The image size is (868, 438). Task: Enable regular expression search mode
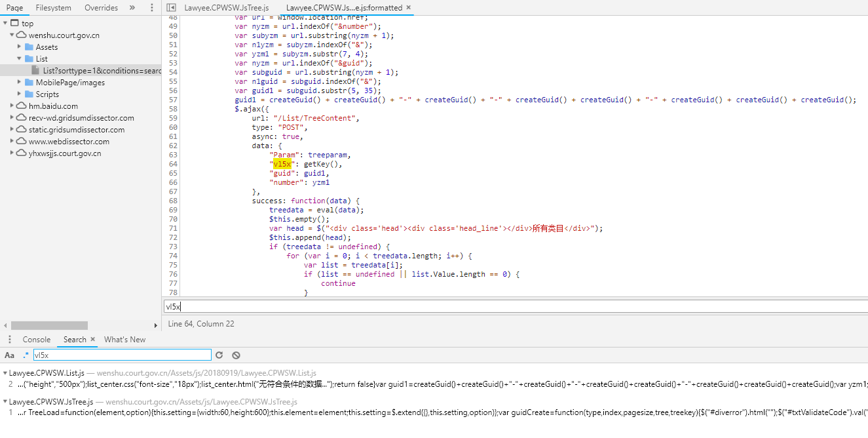pos(24,355)
